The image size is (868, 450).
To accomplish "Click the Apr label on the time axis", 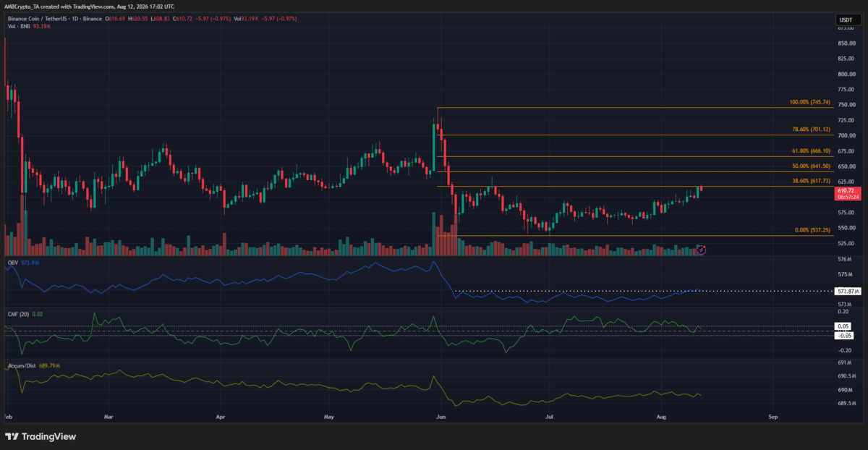I will [221, 417].
